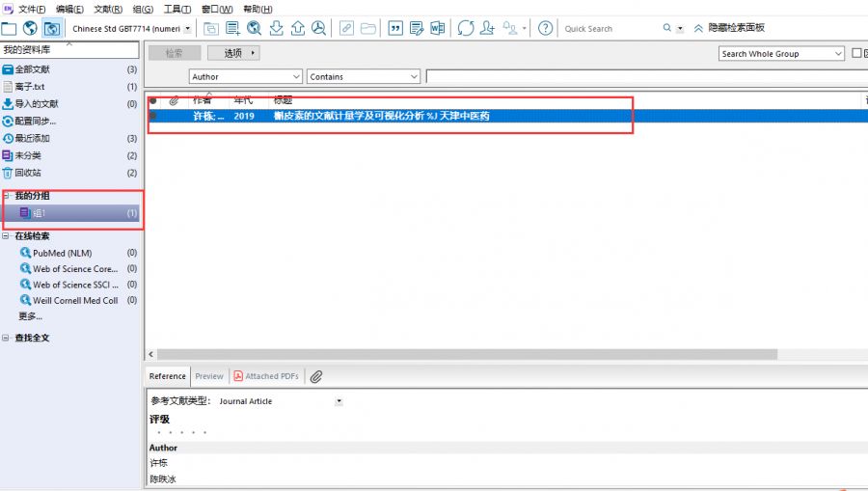Collapse the 在线检索 group set
Screen dimensions: 868x491
[x=7, y=236]
